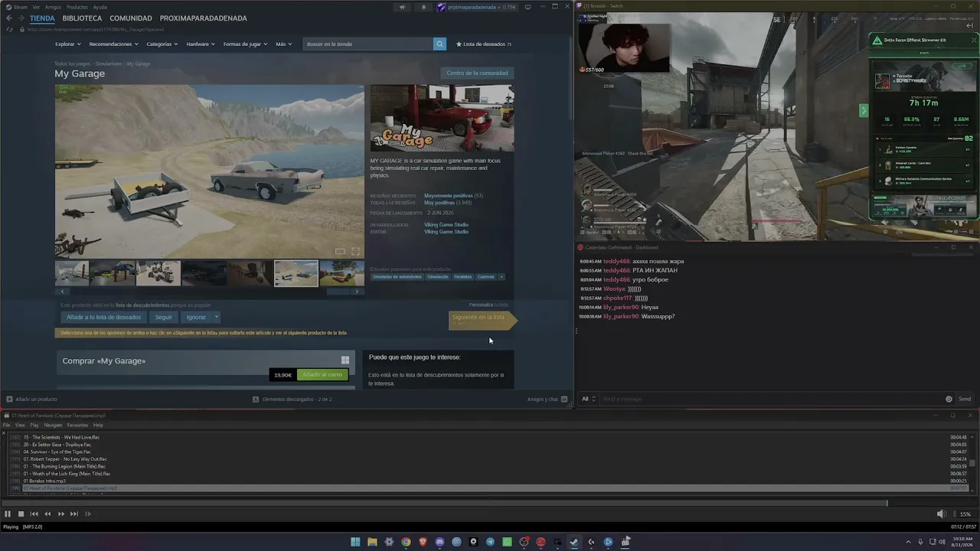Open Lista de deseados link
The width and height of the screenshot is (980, 551).
tap(484, 44)
